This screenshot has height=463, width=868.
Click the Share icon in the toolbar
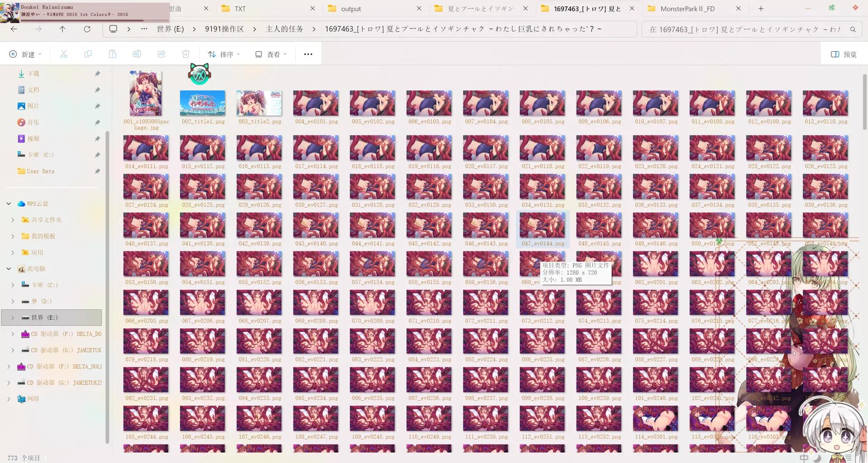pos(161,54)
